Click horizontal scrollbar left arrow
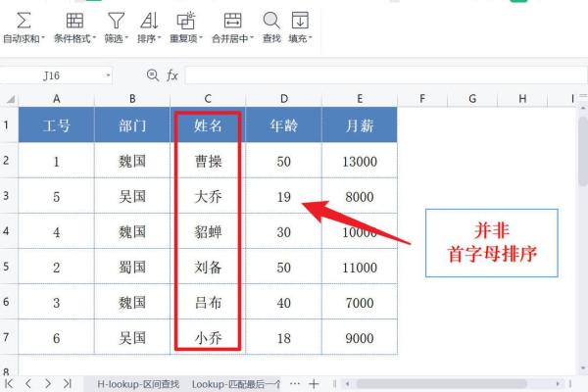 [348, 384]
